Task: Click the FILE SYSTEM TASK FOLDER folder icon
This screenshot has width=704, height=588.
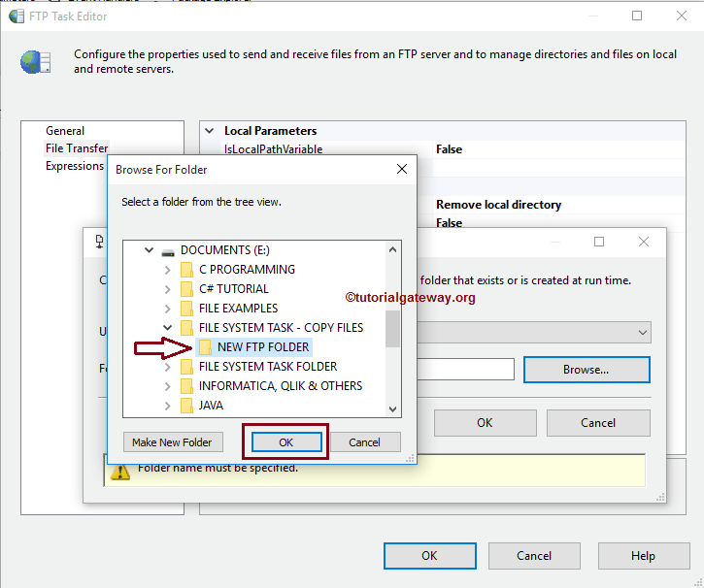Action: click(x=186, y=367)
